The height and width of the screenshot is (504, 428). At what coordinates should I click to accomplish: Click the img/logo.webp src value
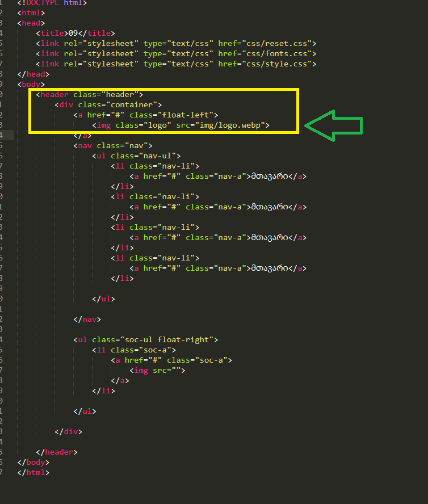229,125
